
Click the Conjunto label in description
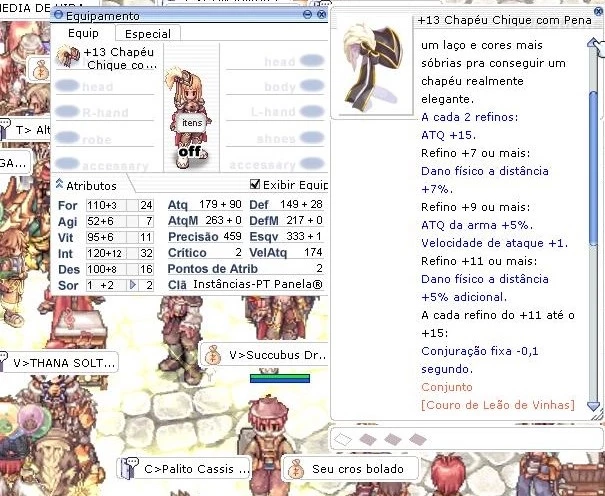(447, 387)
